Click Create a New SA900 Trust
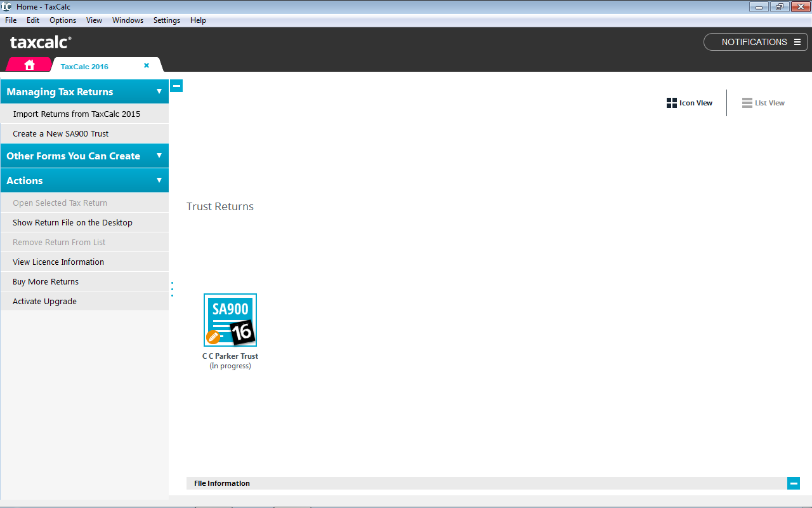Viewport: 812px width, 508px height. [x=61, y=134]
